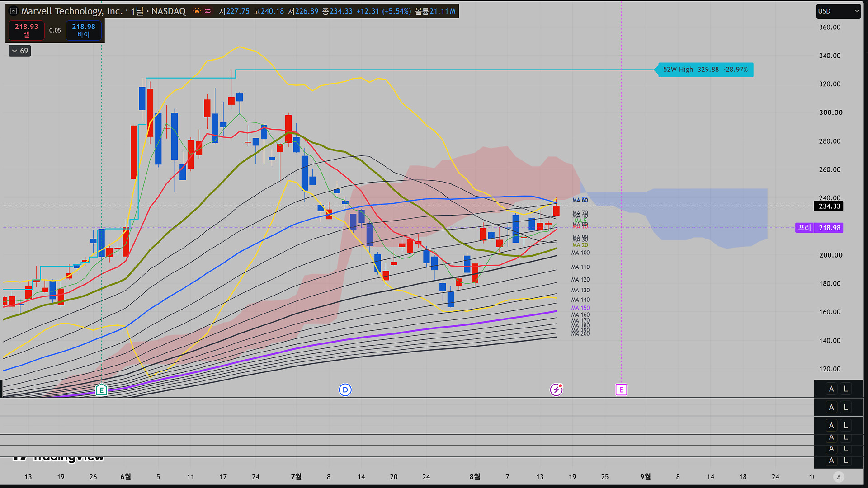
Task: Open the pink upcoming earnings E marker
Action: pyautogui.click(x=621, y=389)
